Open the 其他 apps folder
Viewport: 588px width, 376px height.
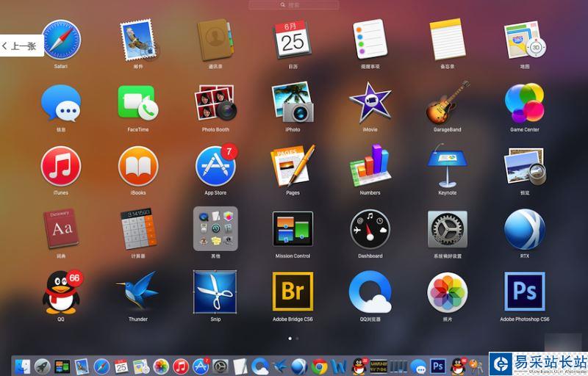(215, 229)
